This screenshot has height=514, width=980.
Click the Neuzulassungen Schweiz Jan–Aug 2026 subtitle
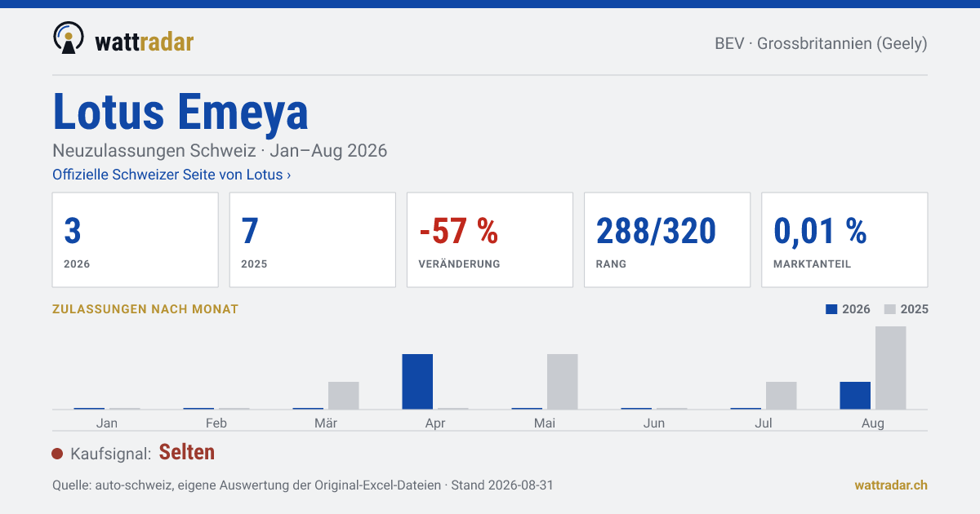tap(220, 151)
